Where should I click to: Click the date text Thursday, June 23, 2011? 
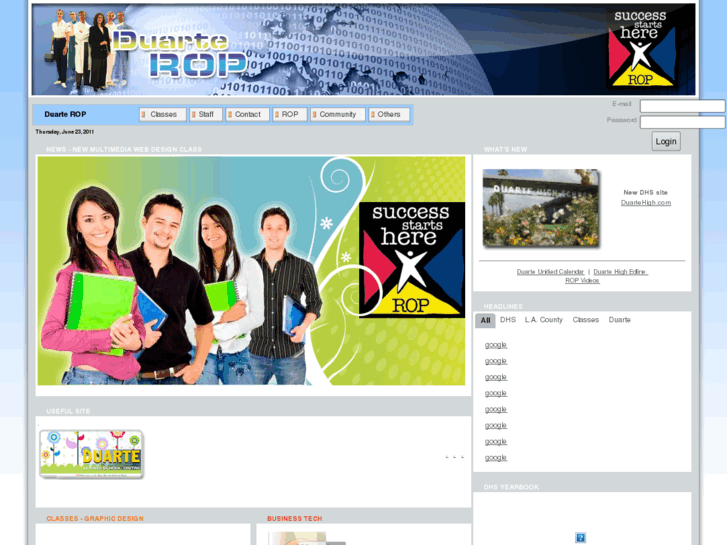tap(65, 132)
